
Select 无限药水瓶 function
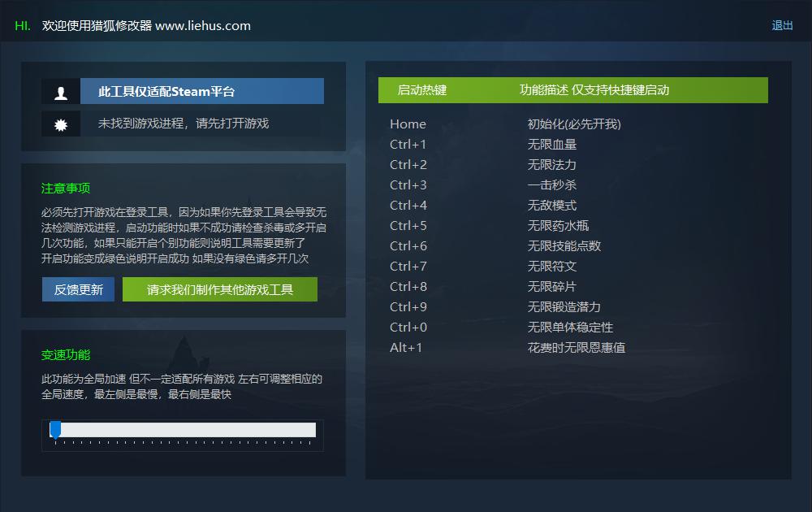coord(558,225)
